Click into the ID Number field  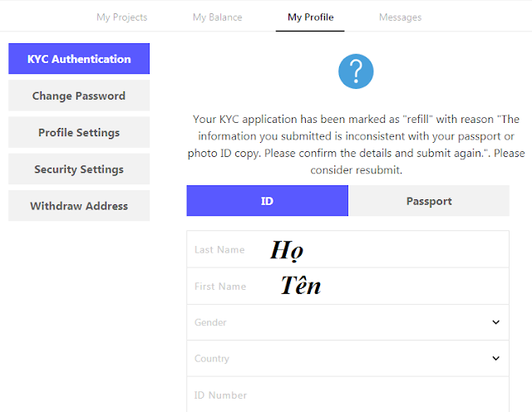pos(347,395)
